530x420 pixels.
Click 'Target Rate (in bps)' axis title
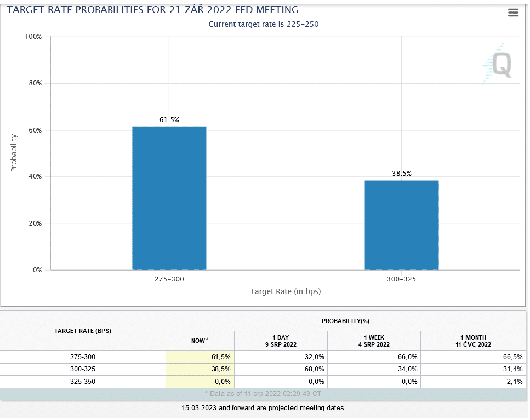coord(286,292)
